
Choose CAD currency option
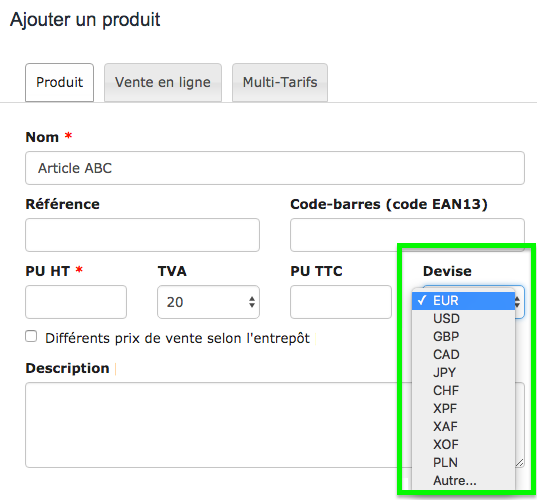coord(463,354)
